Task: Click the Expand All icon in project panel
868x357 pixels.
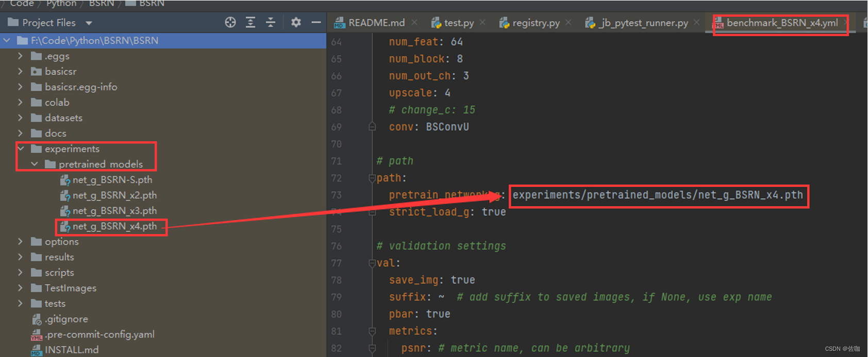Action: 251,22
